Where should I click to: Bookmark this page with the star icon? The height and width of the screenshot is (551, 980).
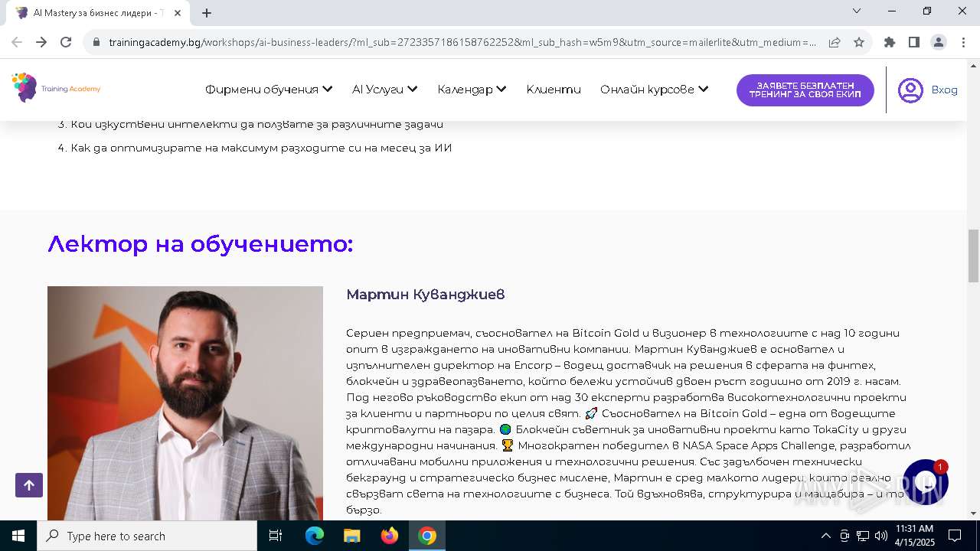[859, 42]
